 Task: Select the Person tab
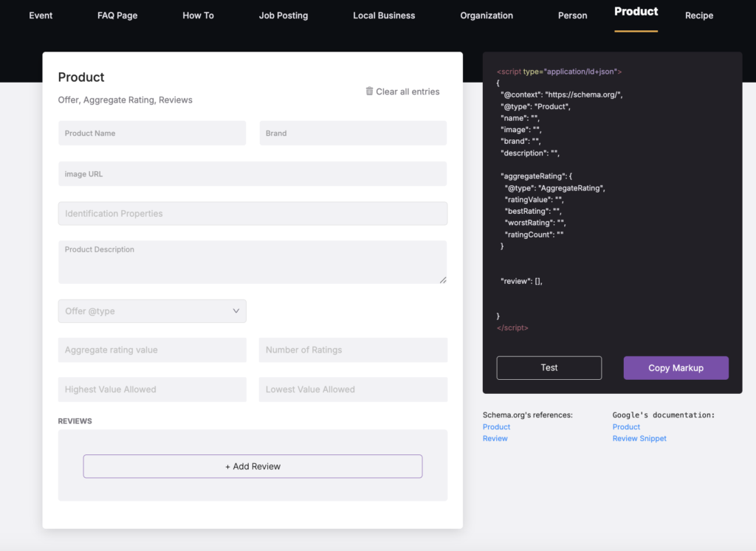point(572,15)
